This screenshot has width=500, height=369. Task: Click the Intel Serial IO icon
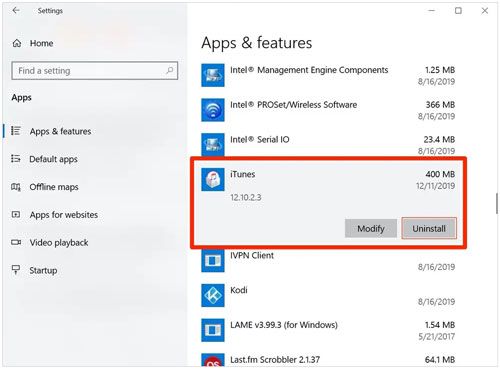tap(213, 145)
